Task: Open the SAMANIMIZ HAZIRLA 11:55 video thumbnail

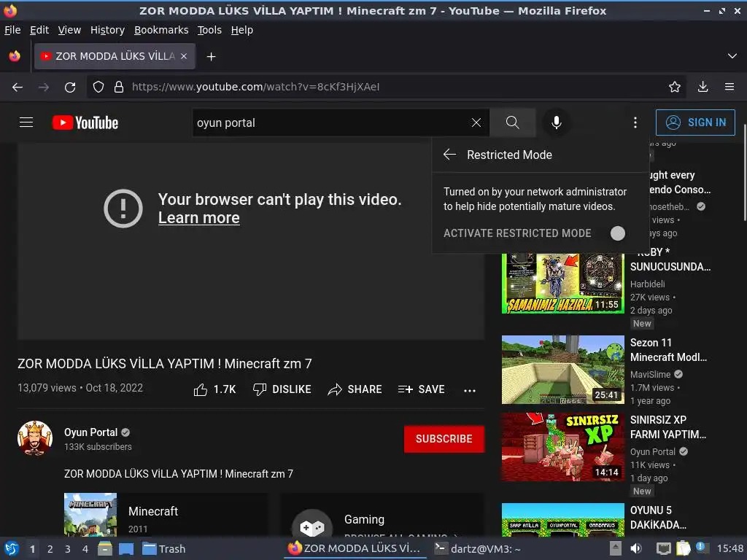Action: pos(562,283)
